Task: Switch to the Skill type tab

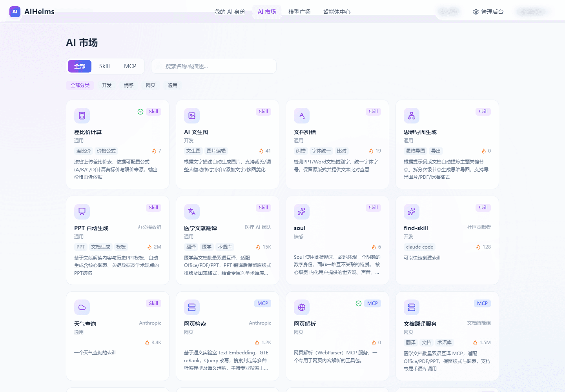Action: tap(104, 66)
